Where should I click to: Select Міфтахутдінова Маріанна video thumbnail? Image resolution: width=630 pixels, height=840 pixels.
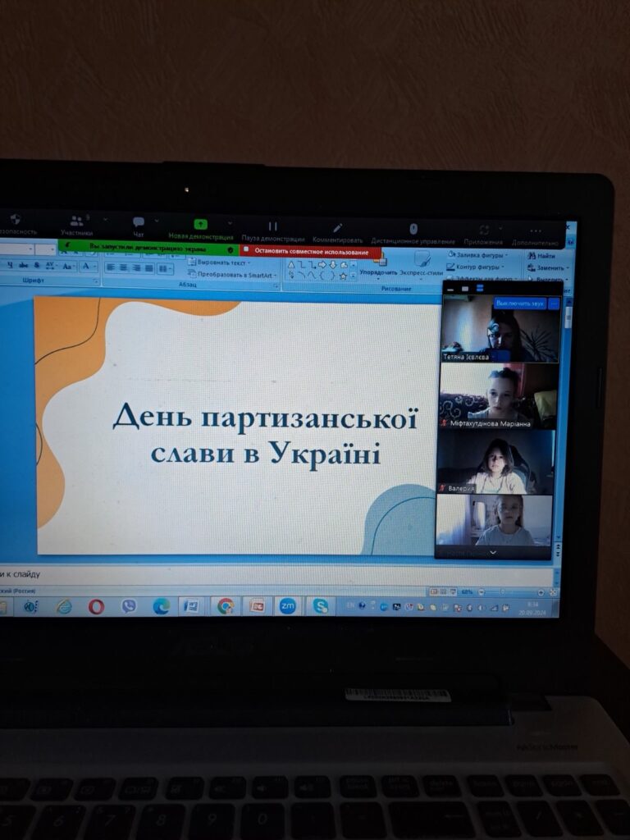tap(498, 396)
